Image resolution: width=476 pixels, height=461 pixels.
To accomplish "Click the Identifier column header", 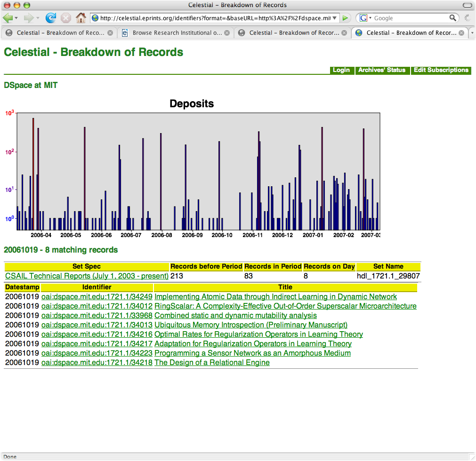I will pyautogui.click(x=97, y=287).
